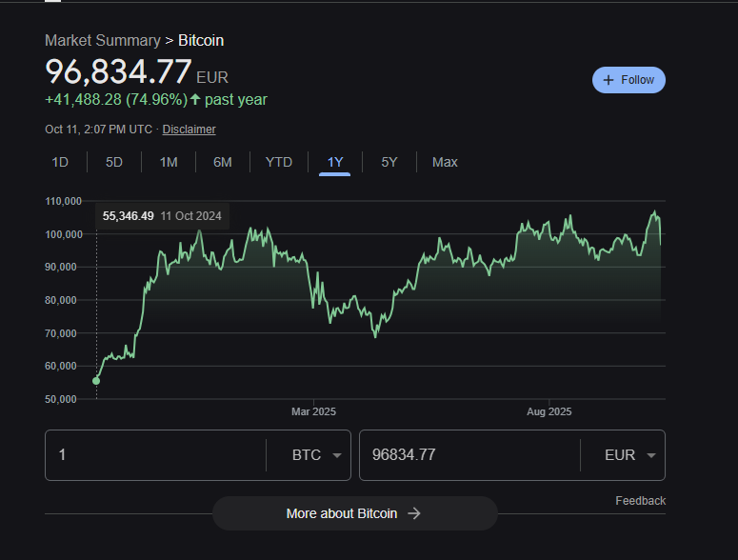Viewport: 738px width, 560px height.
Task: Open the Market Summary breadcrumb link
Action: click(103, 40)
